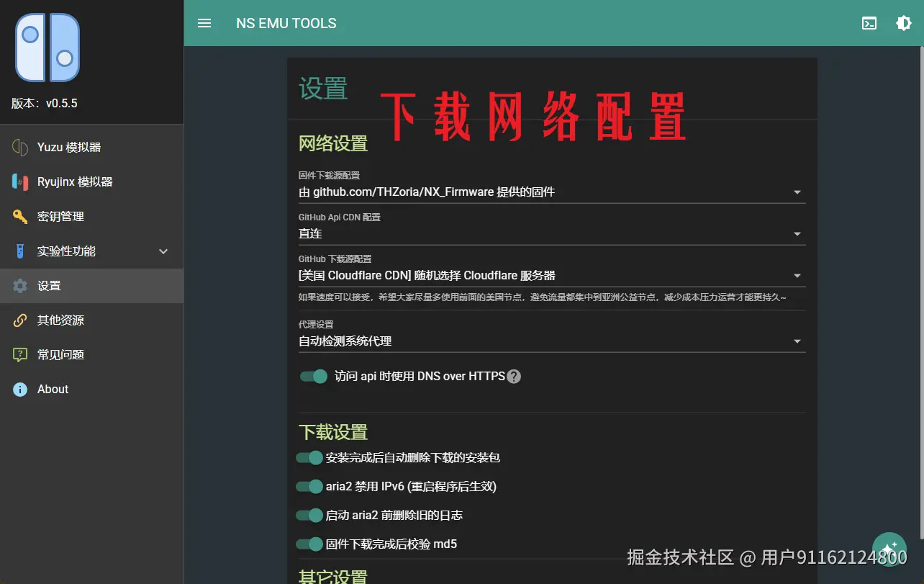Screen dimensions: 924x584
Task: Click the settings gear icon
Action: tap(20, 286)
